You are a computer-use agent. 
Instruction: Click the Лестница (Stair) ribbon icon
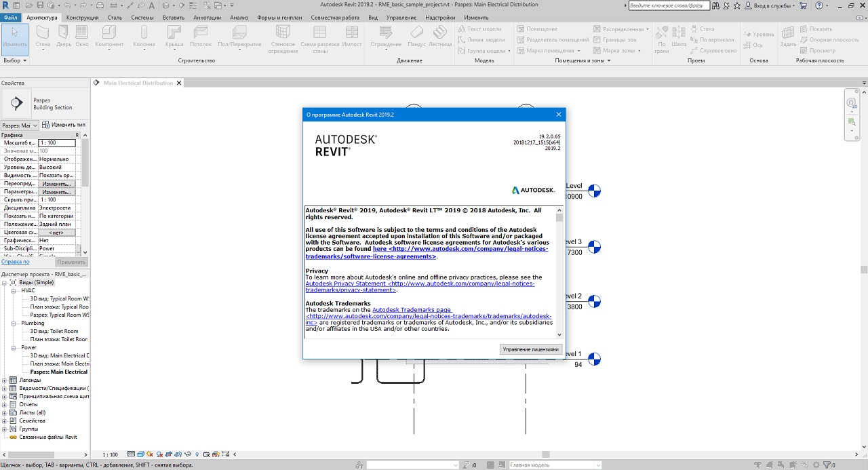pyautogui.click(x=440, y=33)
